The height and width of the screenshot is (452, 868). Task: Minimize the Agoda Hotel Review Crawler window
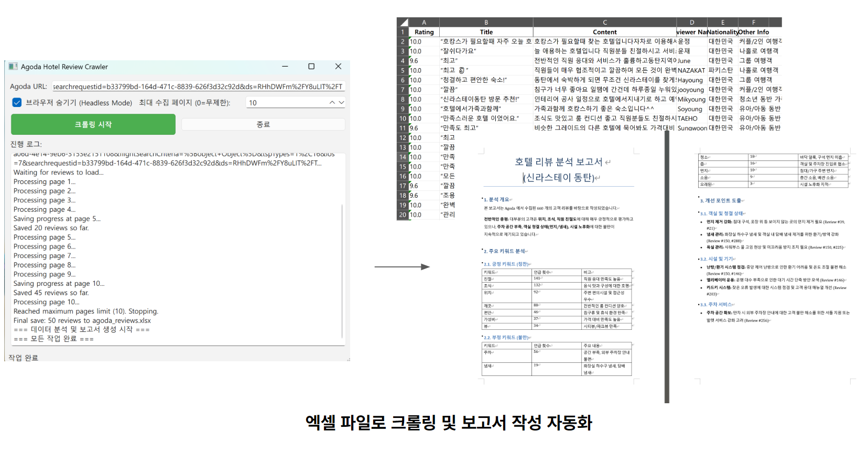285,67
